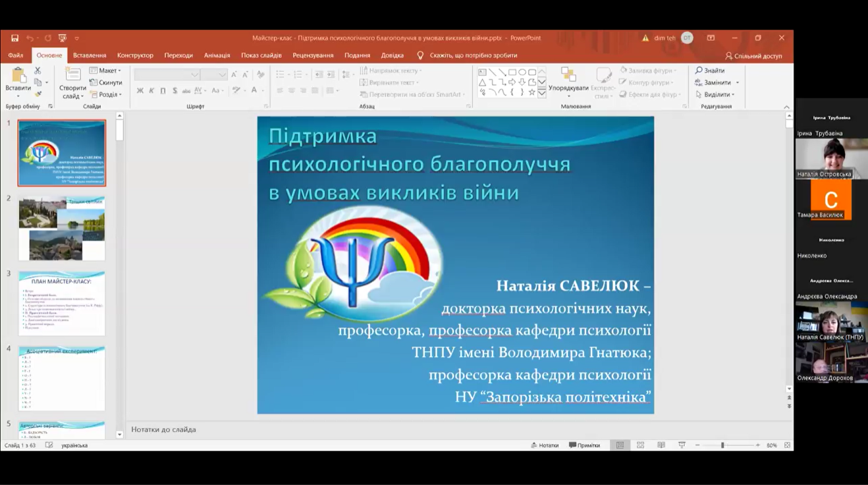Viewport: 868px width, 485px height.
Task: Select the Format Painter brush icon
Action: pos(38,94)
